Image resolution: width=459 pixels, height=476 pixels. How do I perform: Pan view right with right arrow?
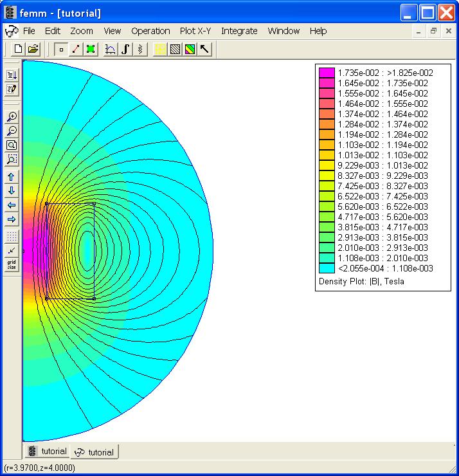(x=12, y=219)
